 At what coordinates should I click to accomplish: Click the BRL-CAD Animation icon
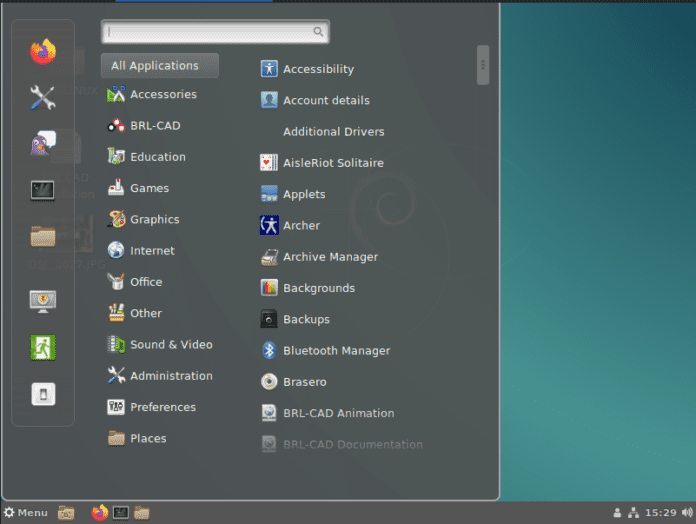[x=269, y=413]
